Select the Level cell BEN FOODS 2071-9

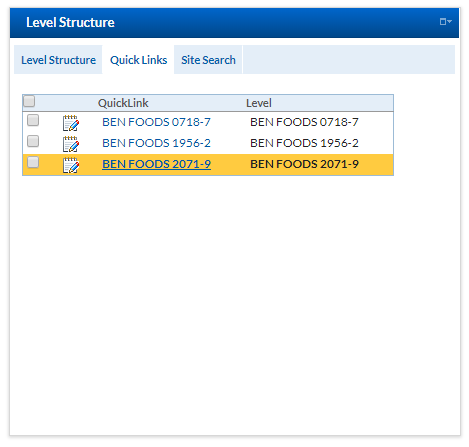(x=304, y=164)
